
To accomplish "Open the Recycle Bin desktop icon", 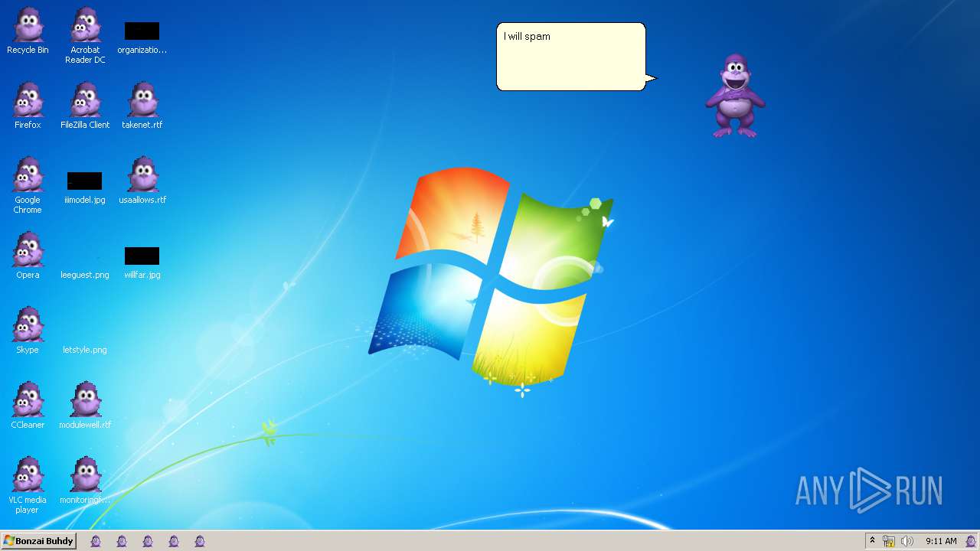I will (28, 31).
